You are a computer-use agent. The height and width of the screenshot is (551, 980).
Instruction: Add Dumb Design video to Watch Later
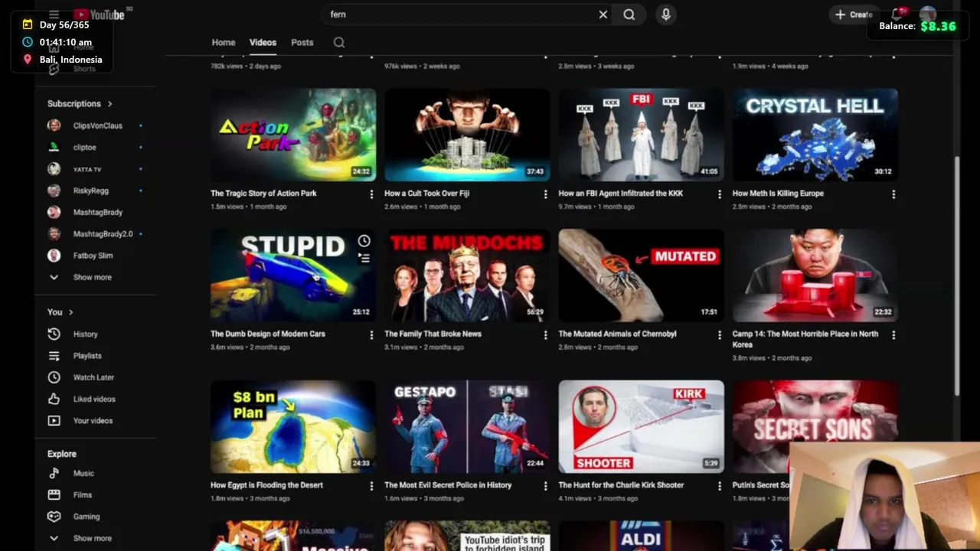click(x=364, y=241)
